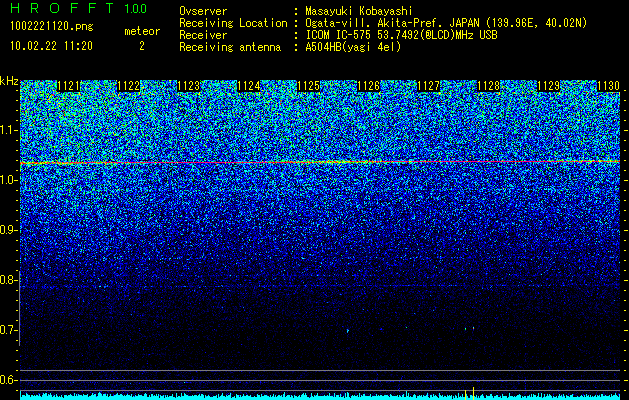The width and height of the screenshot is (629, 400).
Task: Click the 1.0 kHz axis label
Action: [x=8, y=180]
